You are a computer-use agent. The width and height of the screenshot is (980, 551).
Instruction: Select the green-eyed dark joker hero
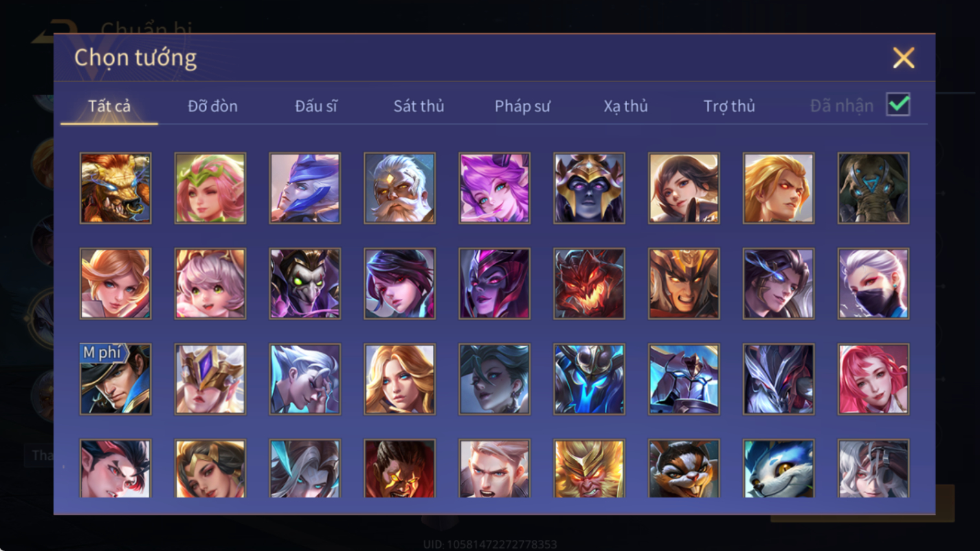click(x=305, y=284)
